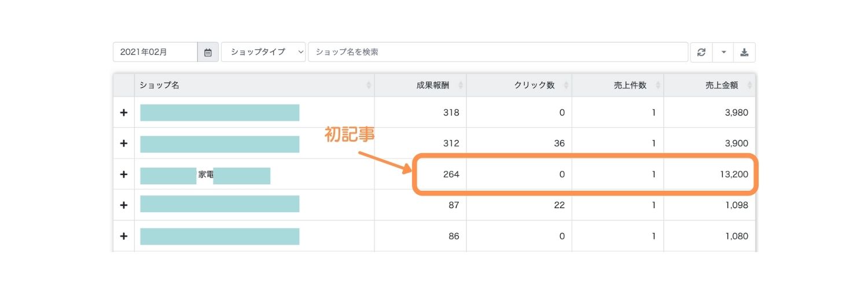Click the sort arrows icon in ショップ名 header
The height and width of the screenshot is (289, 868).
pyautogui.click(x=369, y=86)
